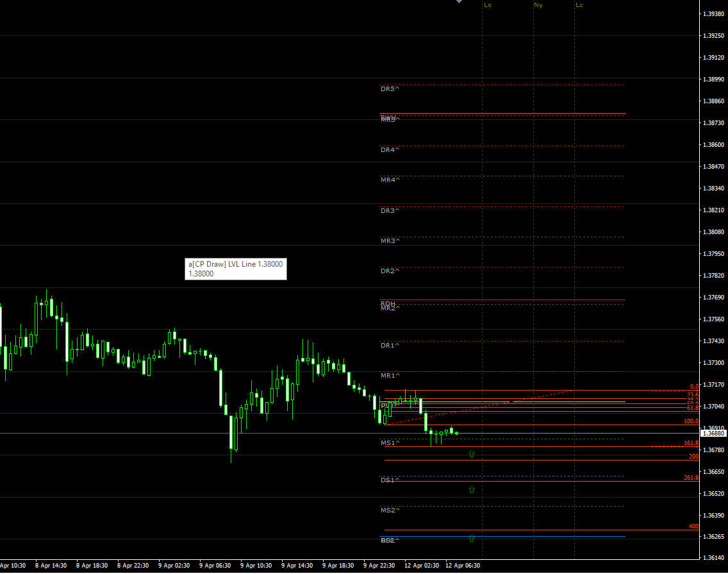Select the 261.8 Fibonacci level label
728x574 pixels.
(691, 478)
